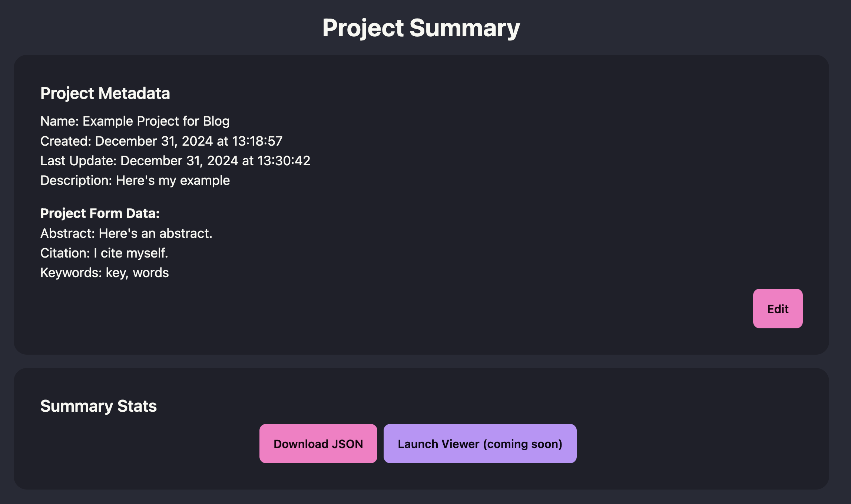Select the "key, words" keywords value
Image resolution: width=851 pixels, height=504 pixels.
(137, 273)
